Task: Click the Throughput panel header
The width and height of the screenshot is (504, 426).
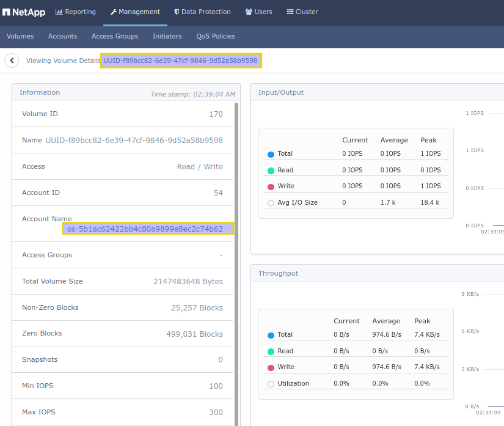Action: (378, 273)
